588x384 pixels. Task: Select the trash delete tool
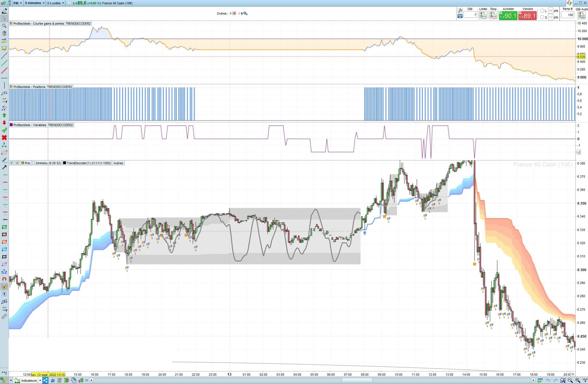tap(4, 33)
